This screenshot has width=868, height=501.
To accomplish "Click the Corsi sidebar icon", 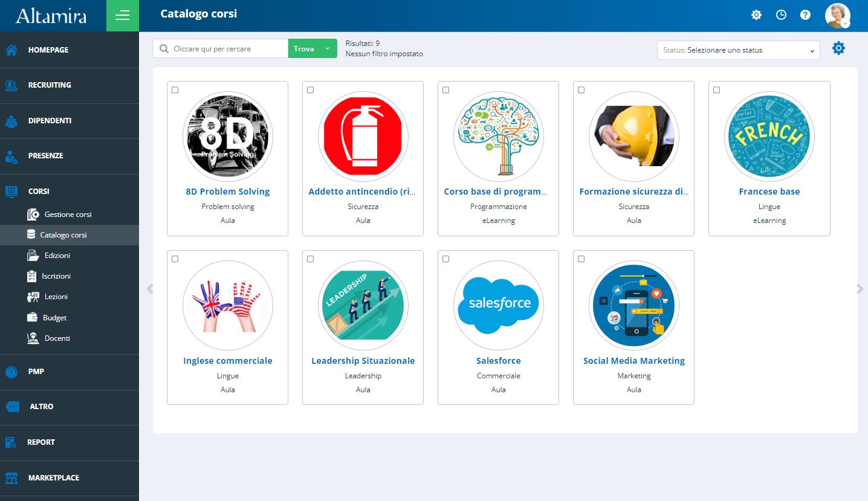I will pyautogui.click(x=11, y=192).
